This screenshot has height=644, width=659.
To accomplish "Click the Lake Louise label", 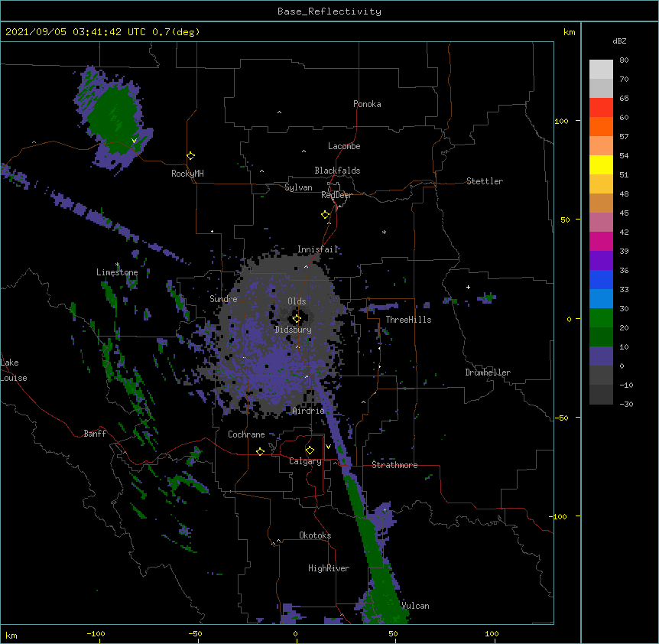I will point(14,370).
